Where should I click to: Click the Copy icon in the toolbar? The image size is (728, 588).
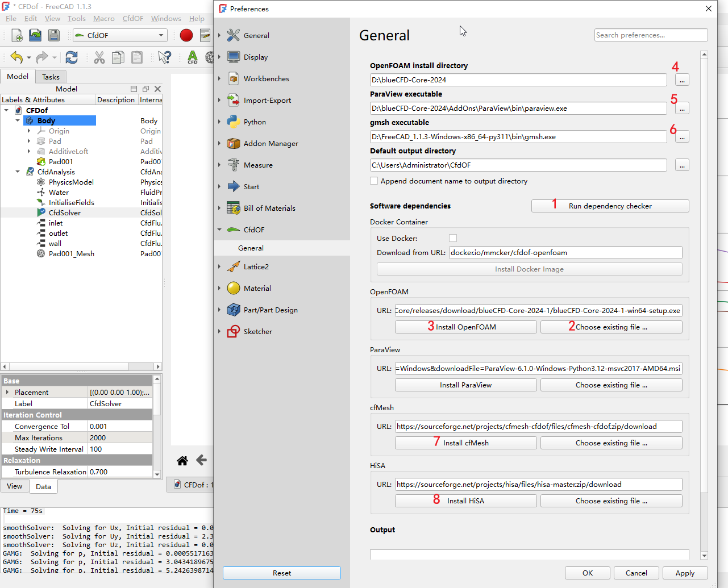[x=118, y=57]
